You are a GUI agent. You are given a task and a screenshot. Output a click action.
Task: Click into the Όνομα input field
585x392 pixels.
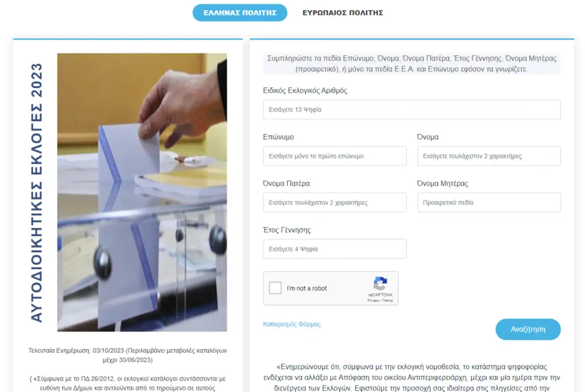tap(489, 156)
